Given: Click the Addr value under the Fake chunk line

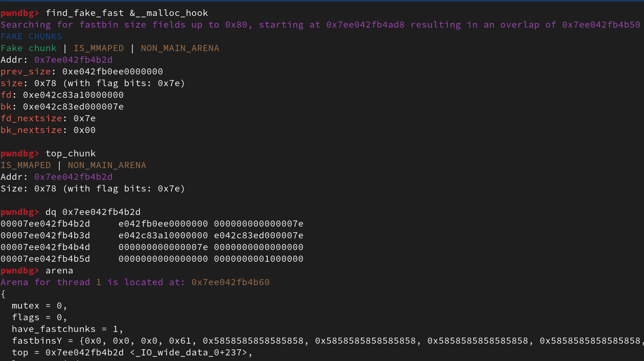Looking at the screenshot, I should [x=73, y=60].
